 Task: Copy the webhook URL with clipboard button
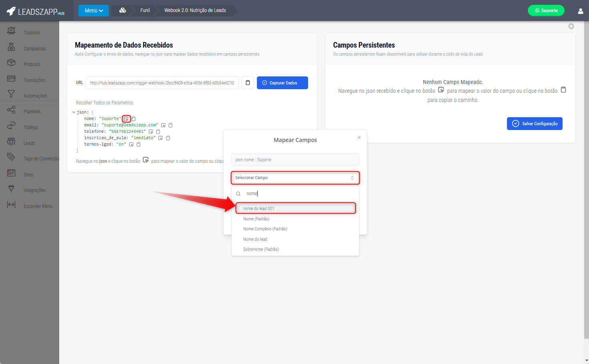(248, 83)
